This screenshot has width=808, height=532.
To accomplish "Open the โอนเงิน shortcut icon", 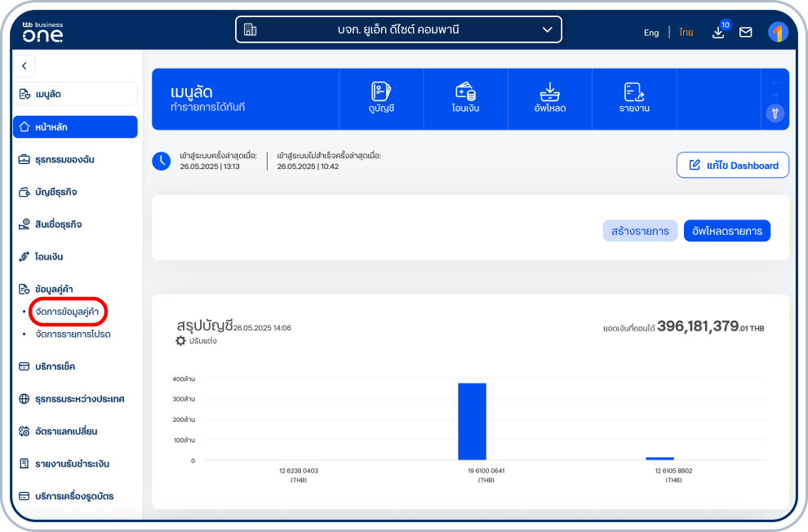I will point(465,91).
